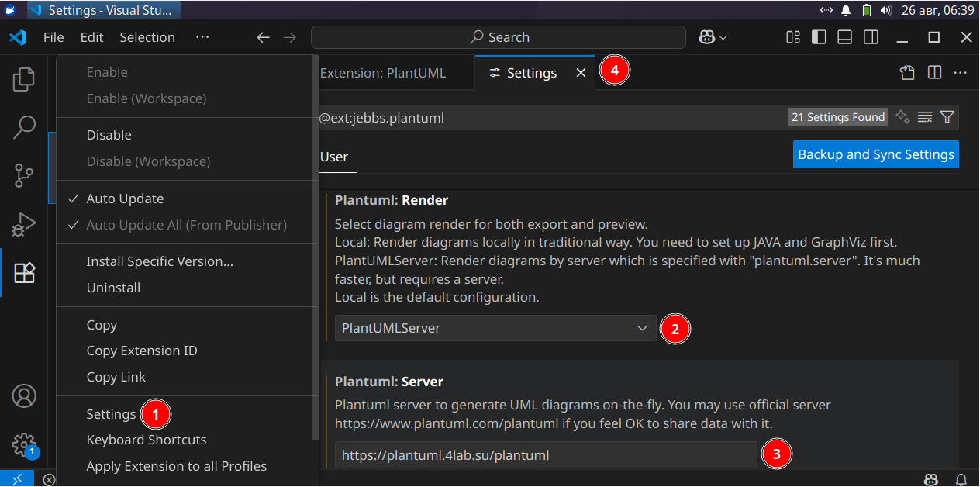Image resolution: width=980 pixels, height=487 pixels.
Task: Open the Explorer view in activity bar
Action: pos(24,78)
